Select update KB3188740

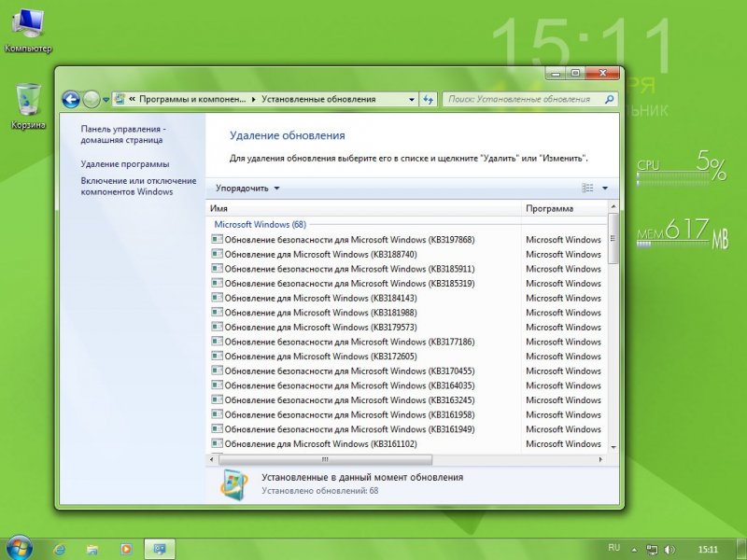[408, 254]
